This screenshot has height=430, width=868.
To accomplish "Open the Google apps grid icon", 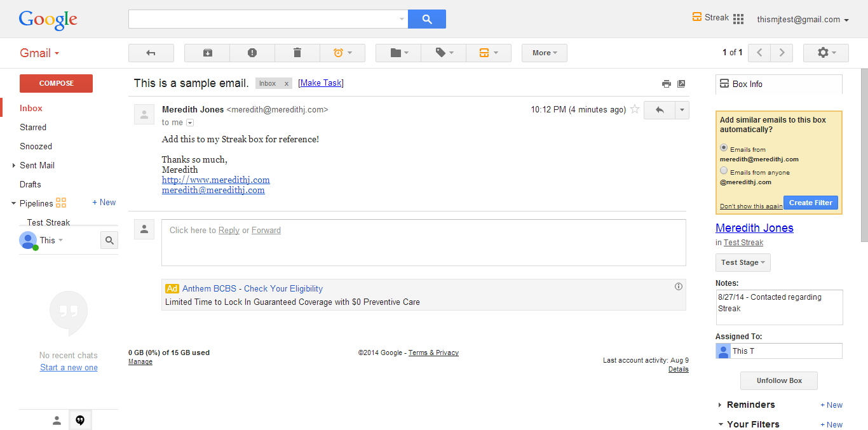I will click(x=738, y=19).
